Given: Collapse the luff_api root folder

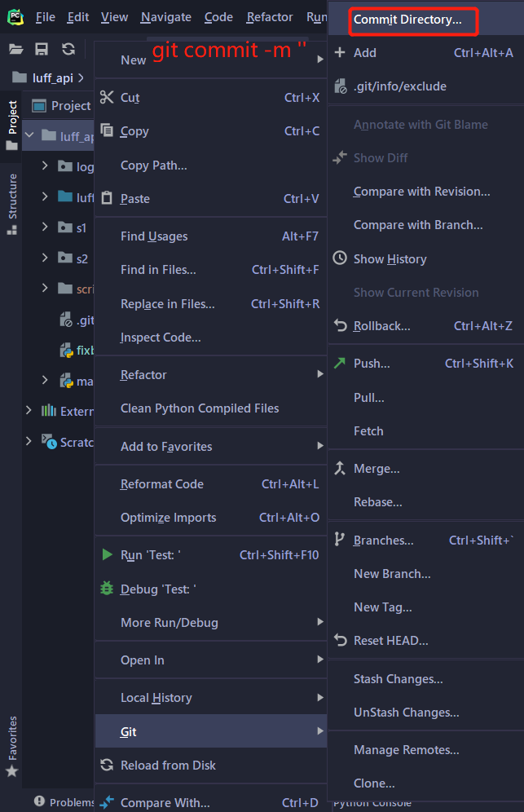Looking at the screenshot, I should 29,135.
